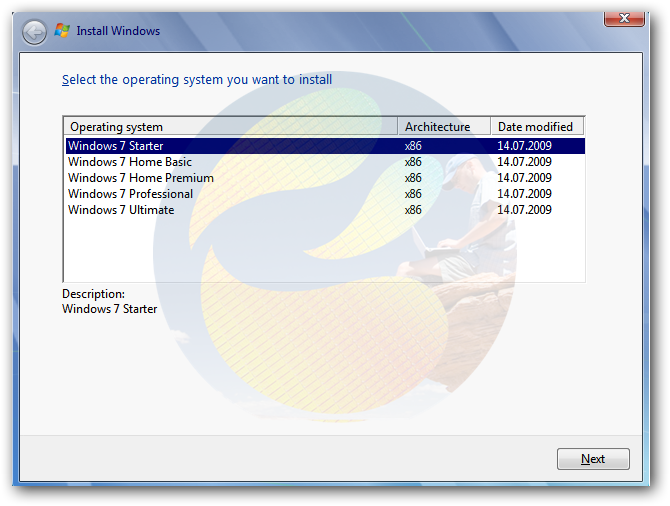Close the Install Windows dialog
The image size is (670, 506).
click(x=624, y=18)
